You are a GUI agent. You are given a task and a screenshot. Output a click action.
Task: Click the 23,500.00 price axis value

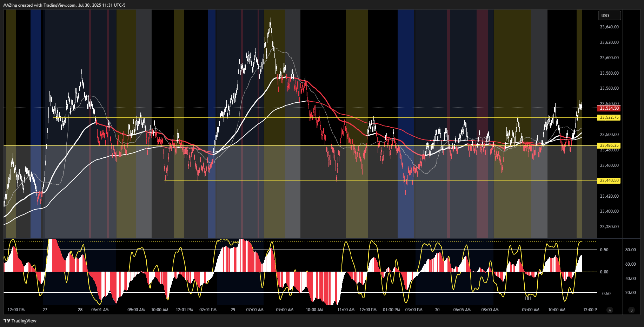609,135
